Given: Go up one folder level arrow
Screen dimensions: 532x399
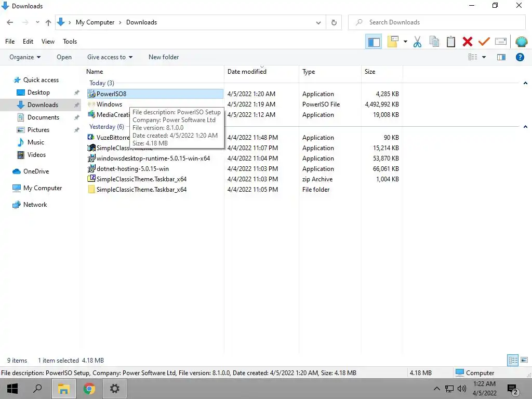Looking at the screenshot, I should pyautogui.click(x=48, y=22).
